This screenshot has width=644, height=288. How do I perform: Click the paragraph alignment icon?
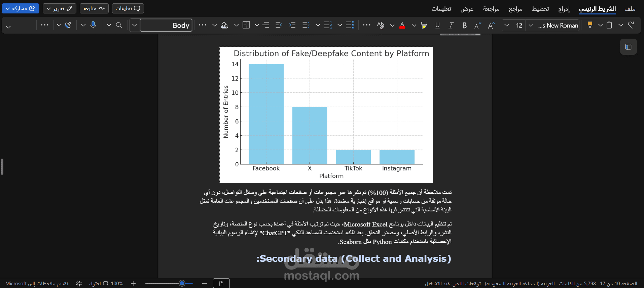pos(266,25)
